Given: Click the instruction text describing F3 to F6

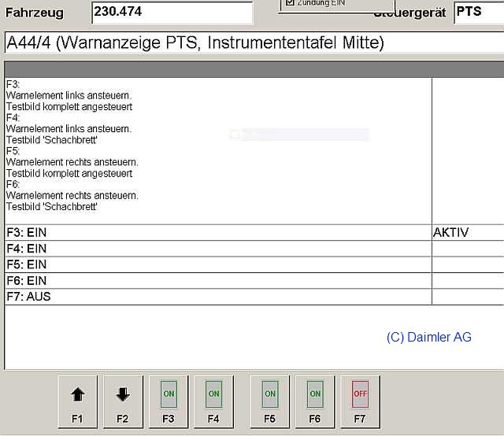Looking at the screenshot, I should 72,146.
